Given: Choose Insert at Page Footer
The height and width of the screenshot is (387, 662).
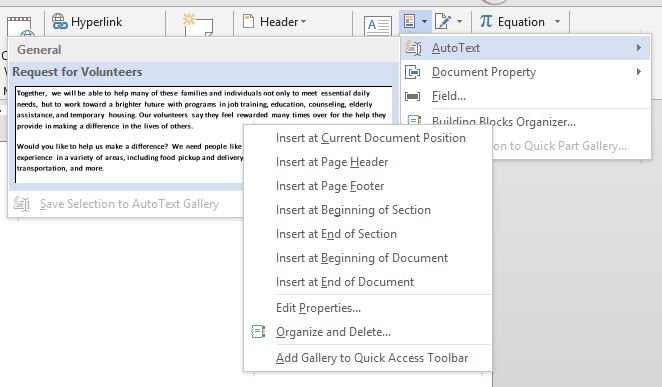Looking at the screenshot, I should tap(330, 186).
